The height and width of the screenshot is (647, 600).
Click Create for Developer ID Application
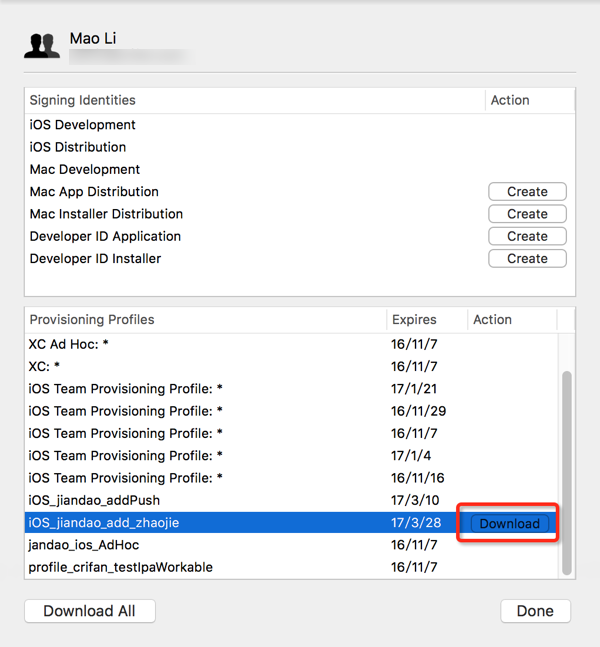pos(527,236)
